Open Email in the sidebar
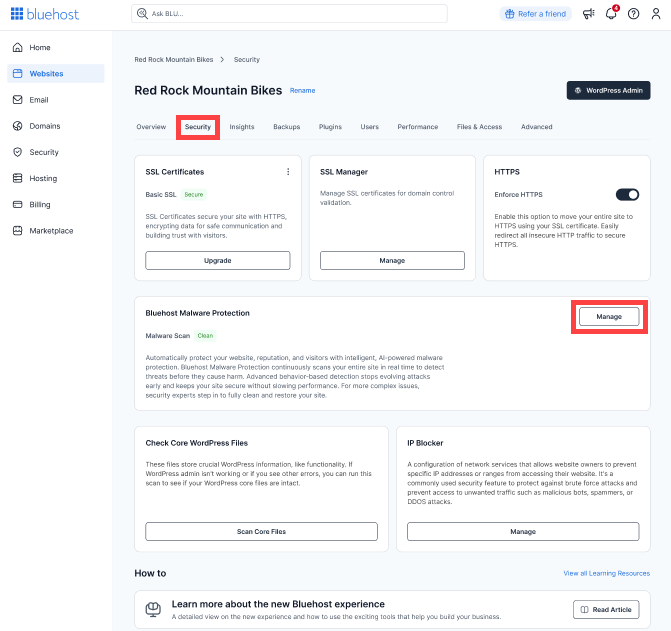 point(56,100)
